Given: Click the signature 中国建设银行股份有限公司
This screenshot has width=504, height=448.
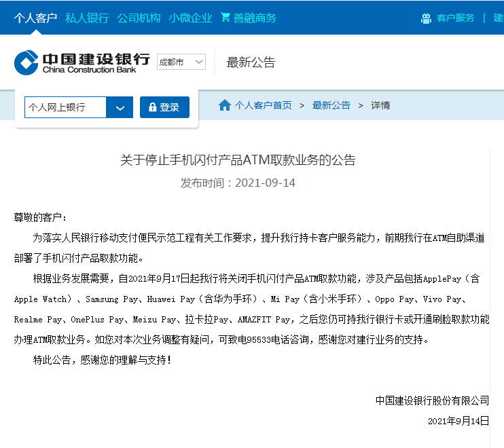Looking at the screenshot, I should (x=432, y=400).
